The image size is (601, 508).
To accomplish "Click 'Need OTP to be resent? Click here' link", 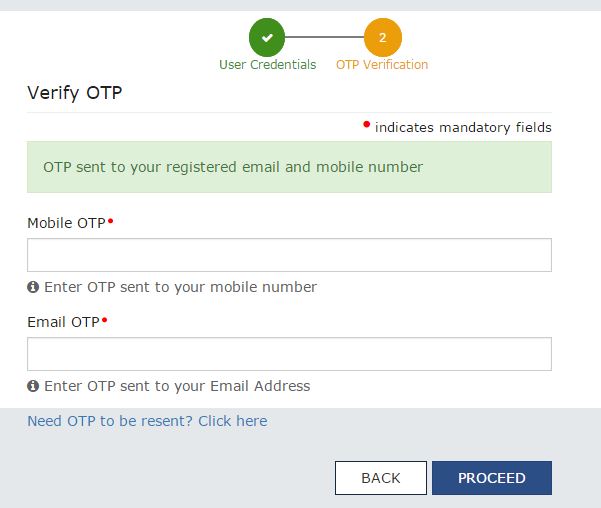I will [148, 421].
